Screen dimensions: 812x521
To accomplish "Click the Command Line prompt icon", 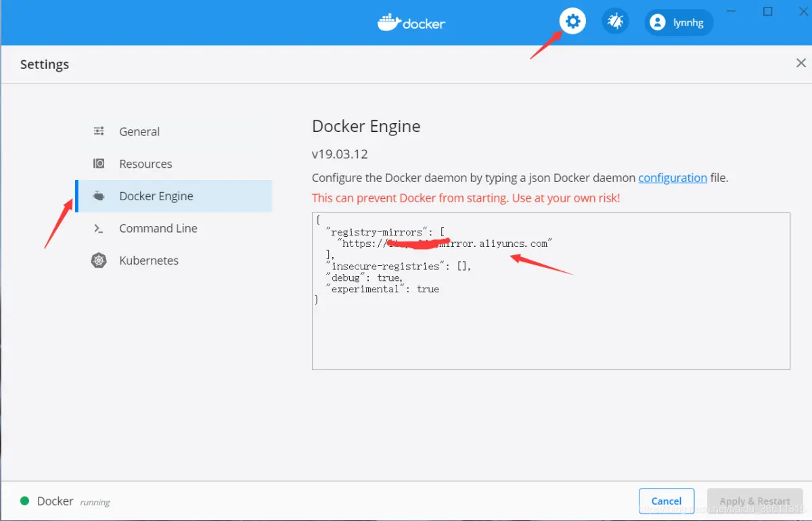I will pyautogui.click(x=99, y=229).
